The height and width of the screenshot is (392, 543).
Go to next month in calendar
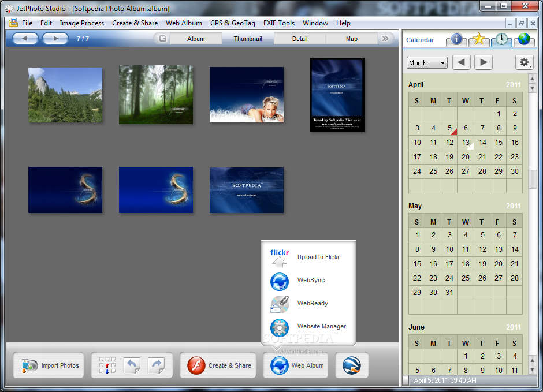point(484,62)
